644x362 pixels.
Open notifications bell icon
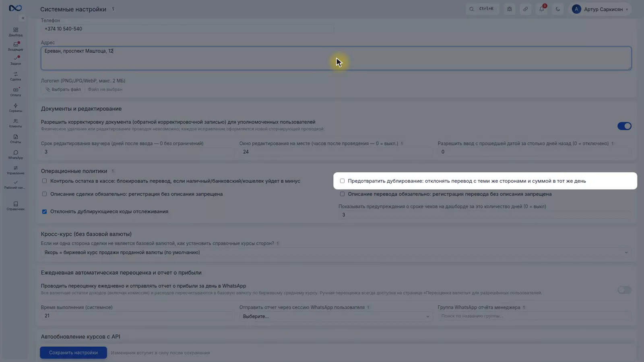point(541,9)
